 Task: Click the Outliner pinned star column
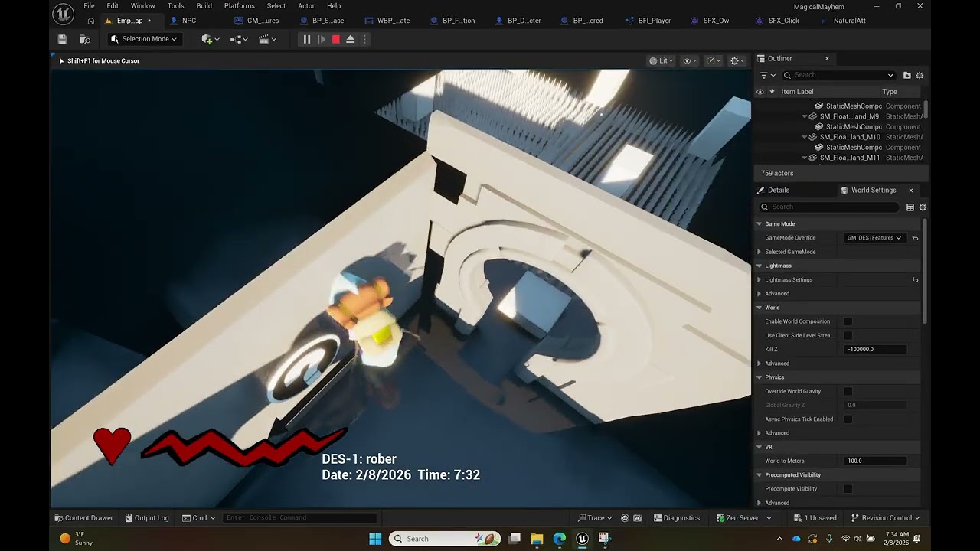pyautogui.click(x=772, y=92)
